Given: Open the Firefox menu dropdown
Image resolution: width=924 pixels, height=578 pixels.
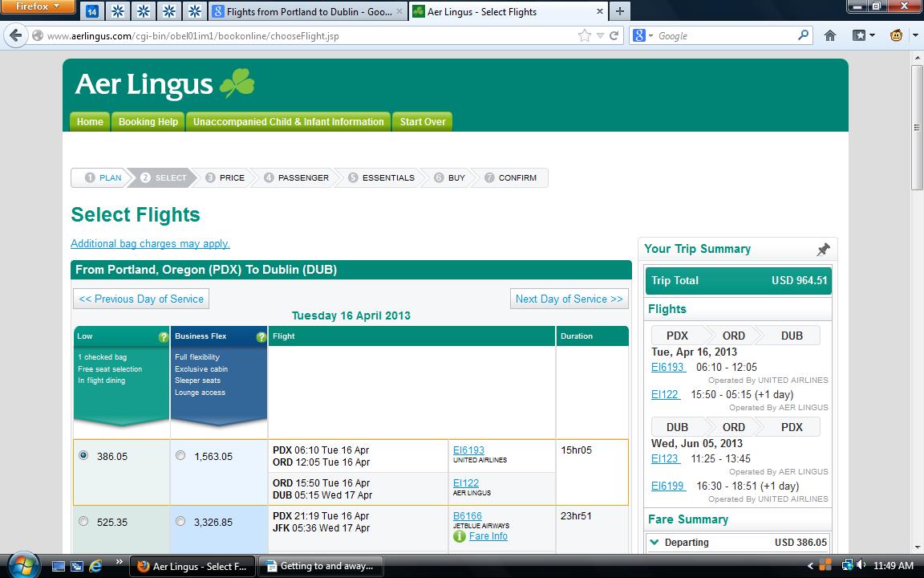Looking at the screenshot, I should pos(38,7).
